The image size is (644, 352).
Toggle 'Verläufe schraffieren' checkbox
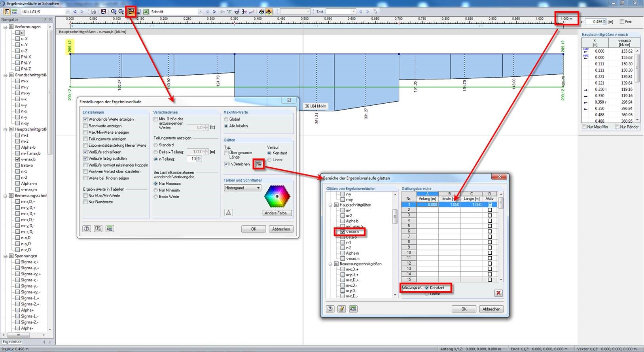tap(85, 152)
